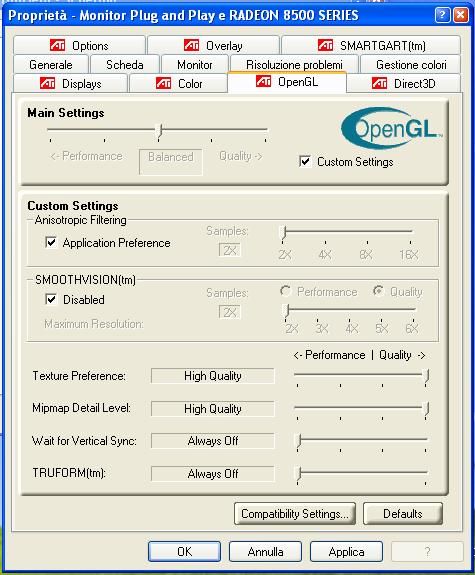The width and height of the screenshot is (475, 575).
Task: Switch to the Generale tab
Action: (x=51, y=65)
